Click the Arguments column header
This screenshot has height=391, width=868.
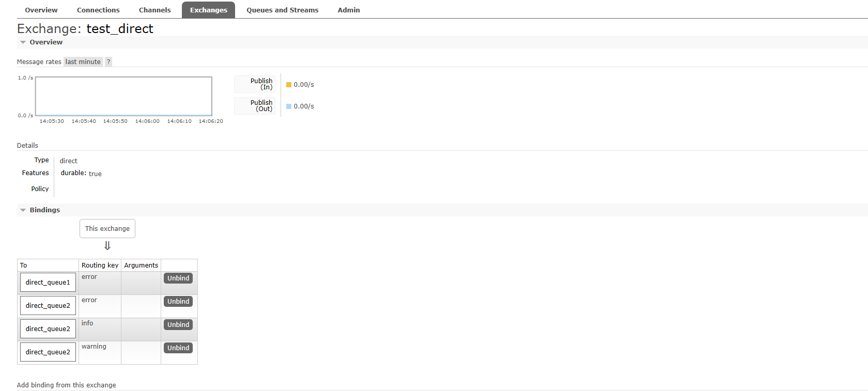tap(141, 265)
